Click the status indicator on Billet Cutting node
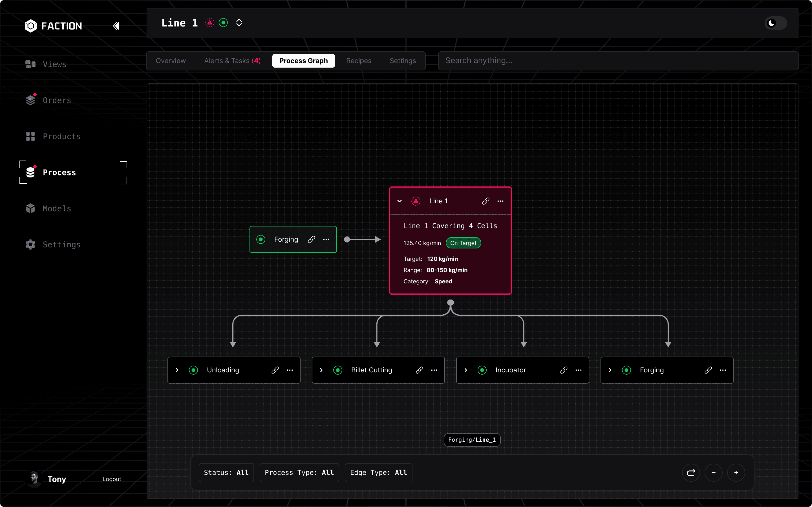812x507 pixels. (337, 370)
